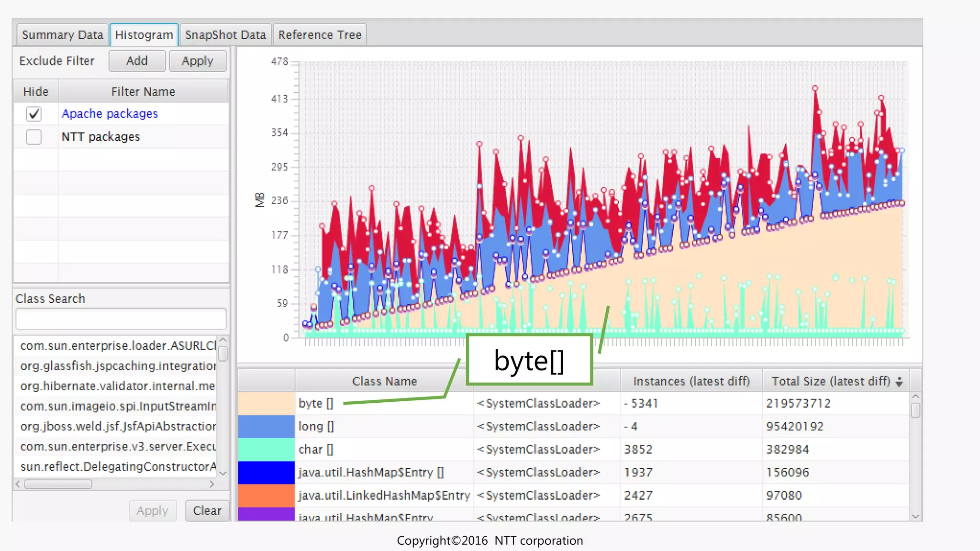Open the Reference Tree tab
This screenshot has height=551, width=980.
(x=320, y=35)
